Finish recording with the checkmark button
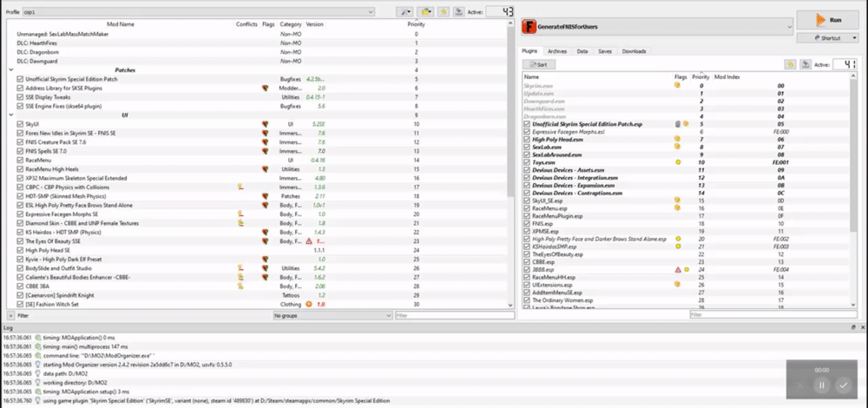This screenshot has width=868, height=408. (x=843, y=385)
